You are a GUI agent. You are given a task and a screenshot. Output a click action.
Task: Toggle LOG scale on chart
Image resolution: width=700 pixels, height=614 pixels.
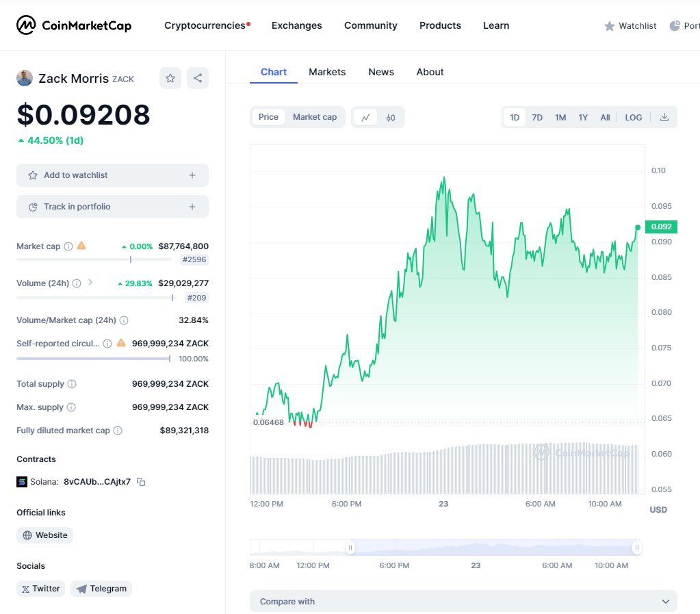(x=634, y=118)
